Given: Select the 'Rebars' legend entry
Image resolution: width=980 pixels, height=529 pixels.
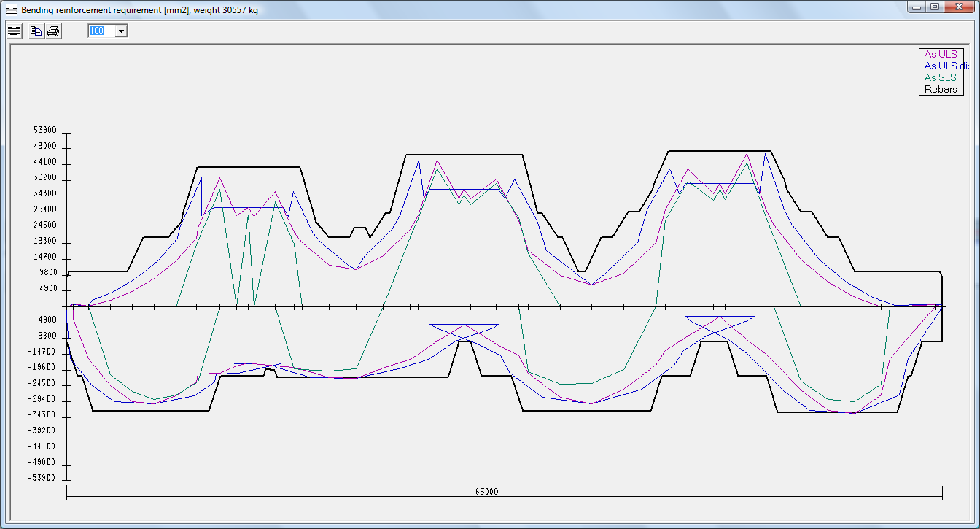Looking at the screenshot, I should coord(940,89).
